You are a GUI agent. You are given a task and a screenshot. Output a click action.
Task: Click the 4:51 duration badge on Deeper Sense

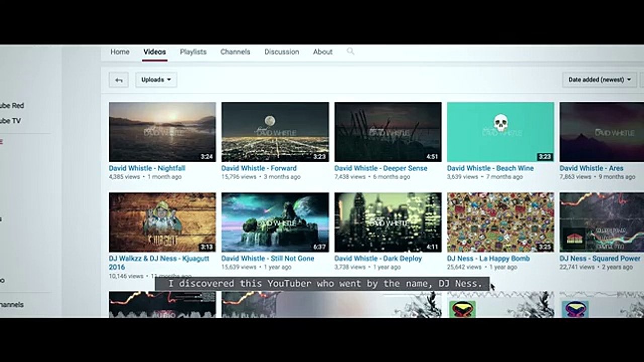432,157
